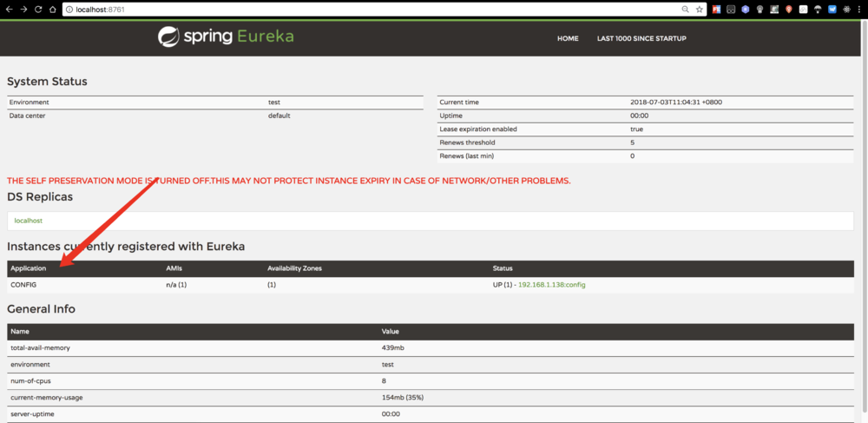Open the localhost replica link
The image size is (868, 423).
(x=29, y=221)
